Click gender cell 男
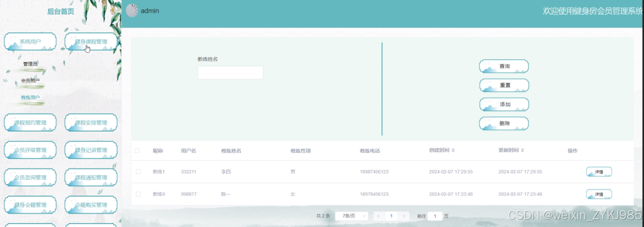The image size is (644, 227). point(293,172)
